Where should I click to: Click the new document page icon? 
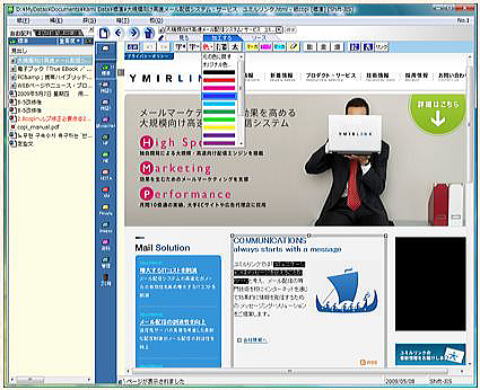point(104,33)
